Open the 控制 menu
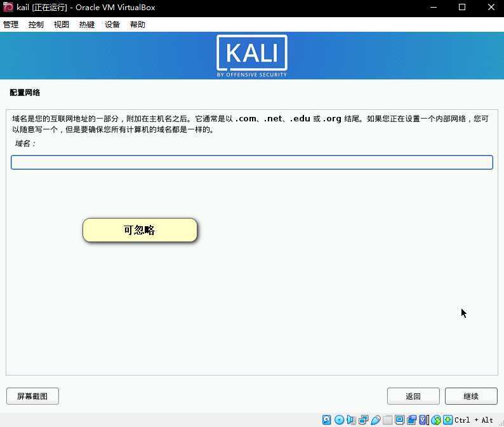 coord(36,24)
